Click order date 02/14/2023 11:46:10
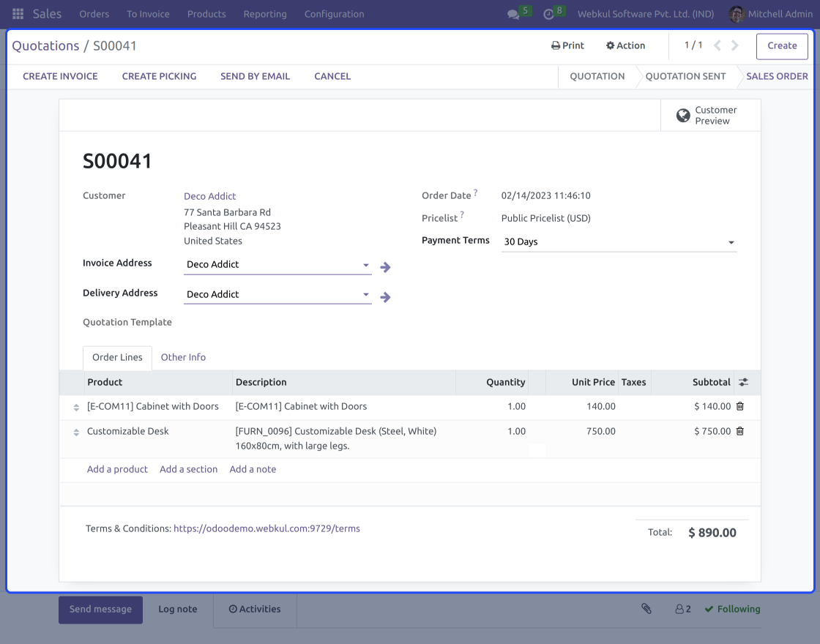 tap(546, 196)
